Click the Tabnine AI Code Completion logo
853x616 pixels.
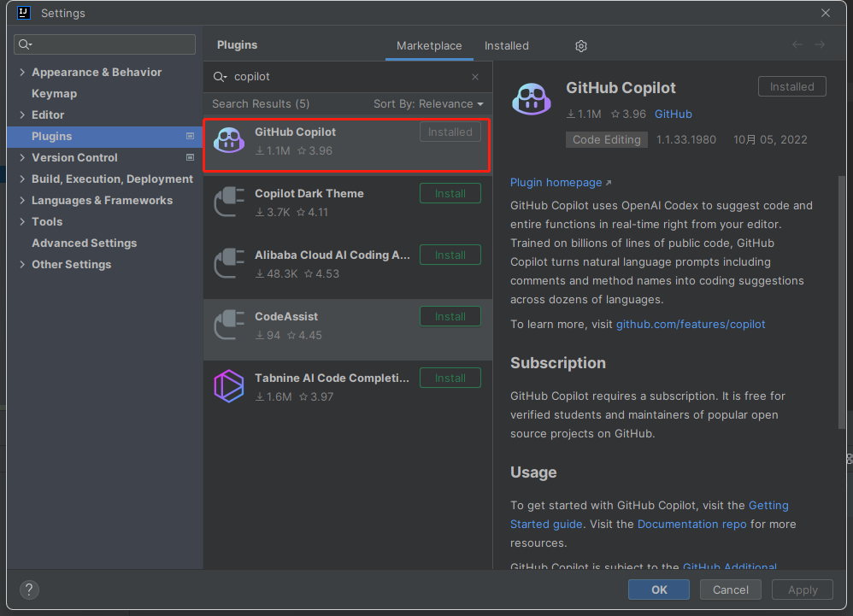point(229,386)
